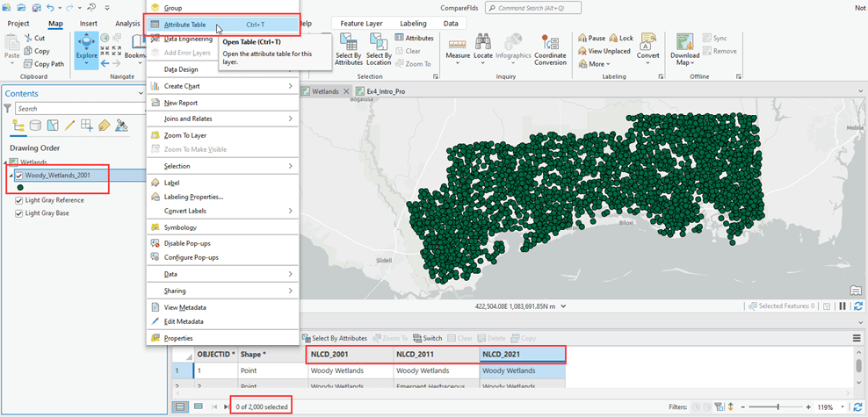
Task: Click View Unplaced labels icon
Action: pyautogui.click(x=582, y=51)
